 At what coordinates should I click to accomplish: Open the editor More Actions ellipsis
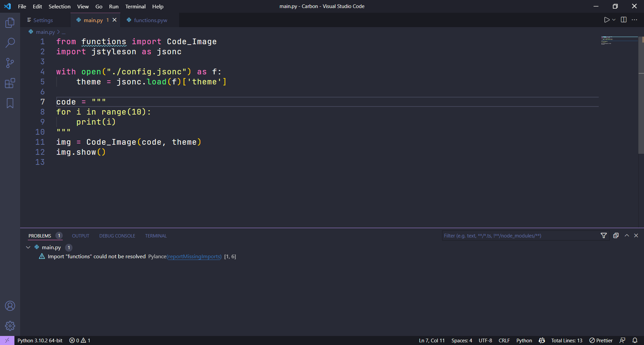pyautogui.click(x=634, y=20)
